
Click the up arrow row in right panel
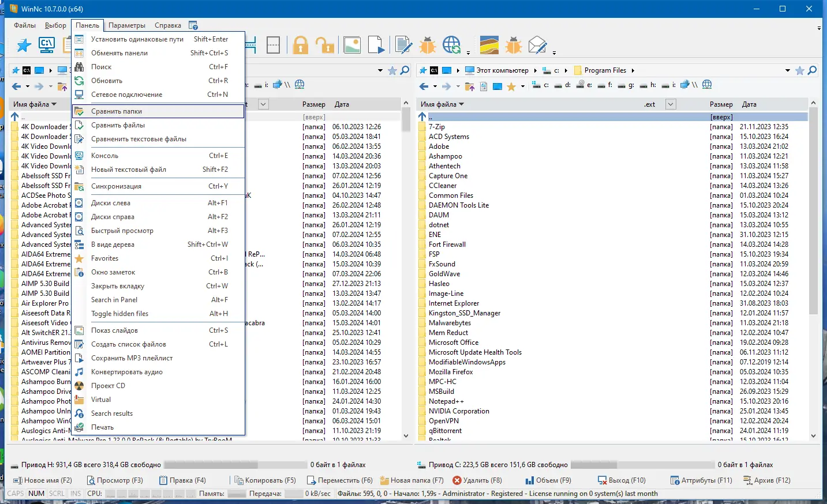click(612, 117)
